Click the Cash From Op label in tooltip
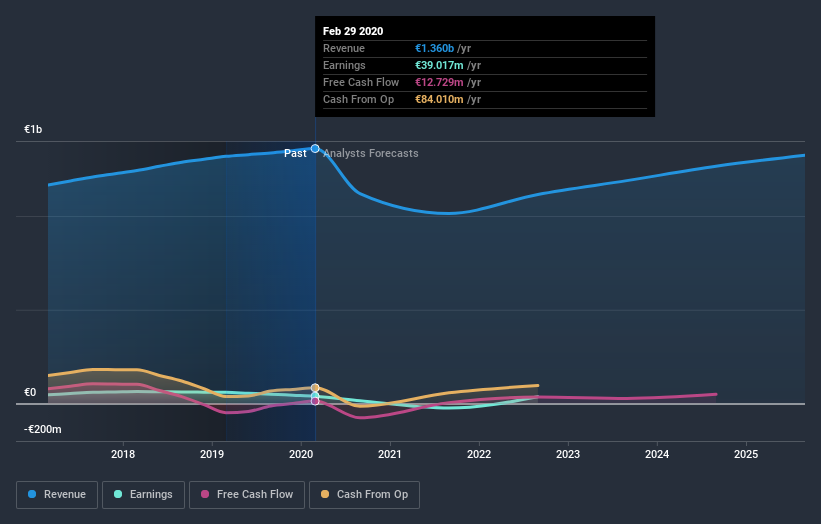821x524 pixels. (x=359, y=99)
